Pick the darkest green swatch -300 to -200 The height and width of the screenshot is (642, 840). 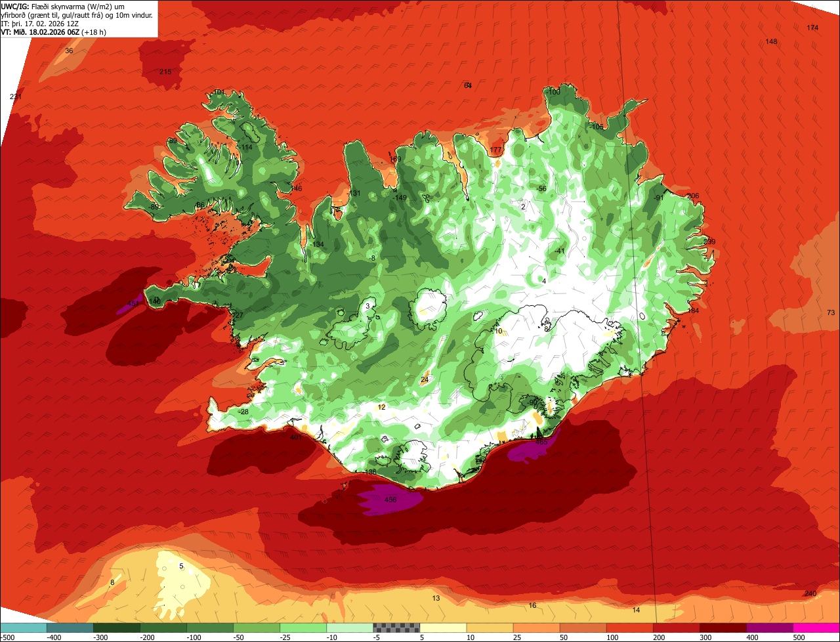coord(116,628)
